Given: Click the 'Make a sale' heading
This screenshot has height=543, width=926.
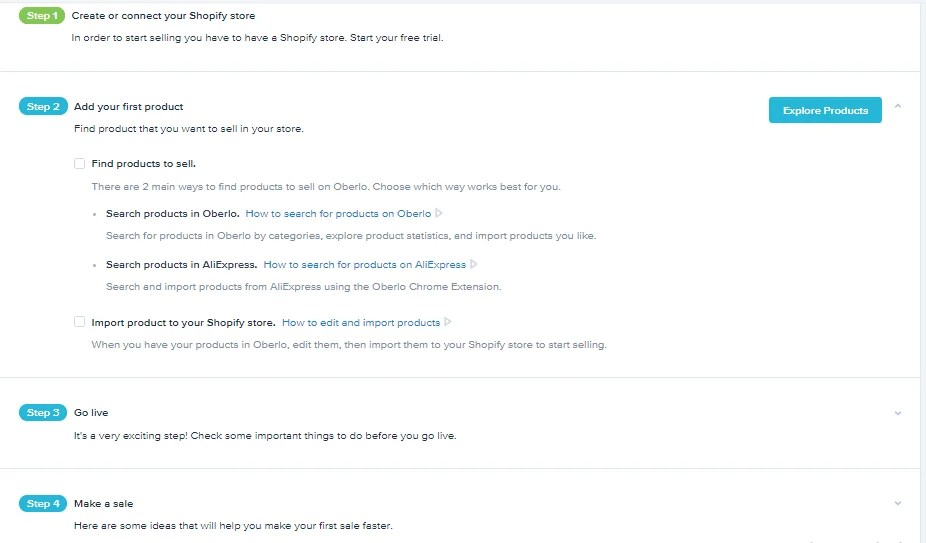Looking at the screenshot, I should (103, 504).
